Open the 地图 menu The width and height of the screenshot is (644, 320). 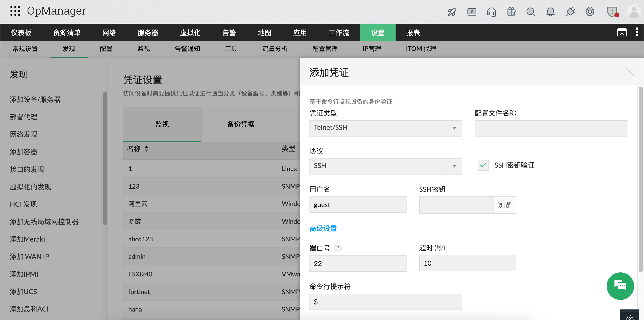265,32
